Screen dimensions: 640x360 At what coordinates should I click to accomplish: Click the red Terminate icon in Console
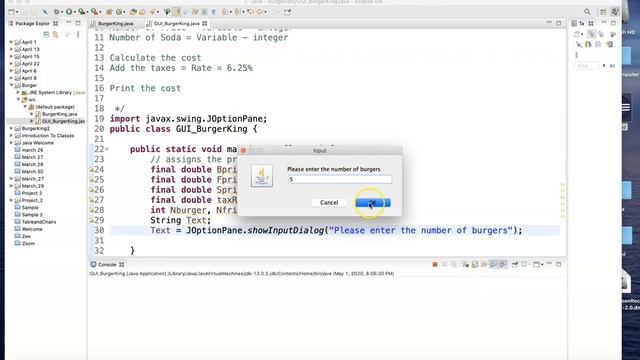click(435, 264)
